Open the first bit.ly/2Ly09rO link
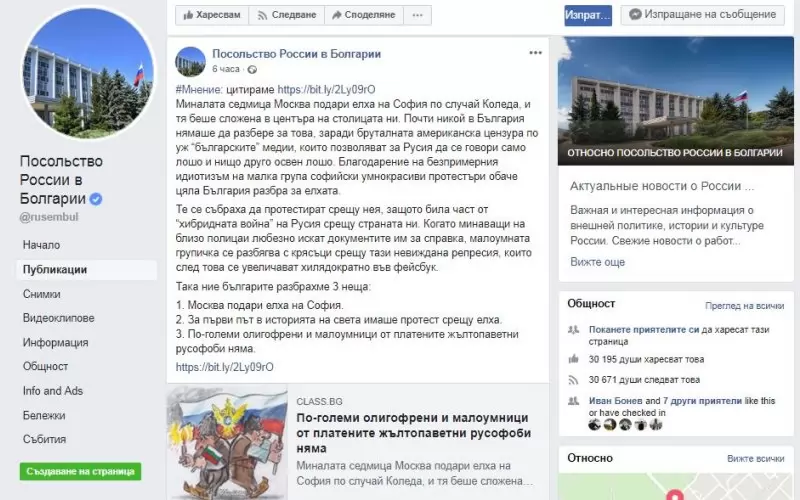The width and height of the screenshot is (800, 500). (x=327, y=90)
